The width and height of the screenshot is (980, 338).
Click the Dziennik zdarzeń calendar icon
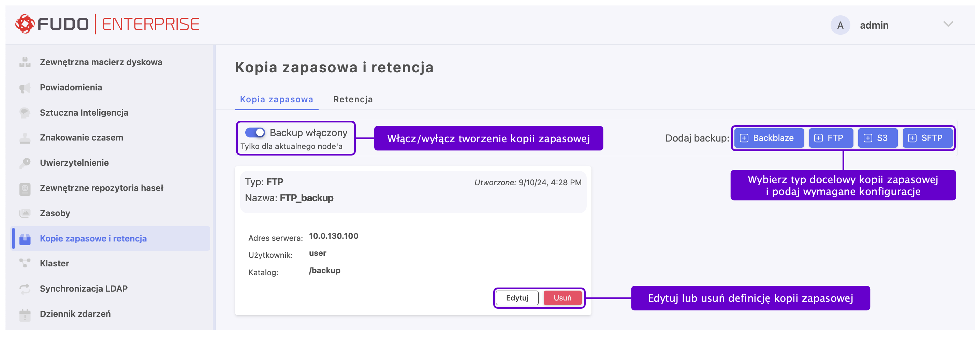[25, 314]
